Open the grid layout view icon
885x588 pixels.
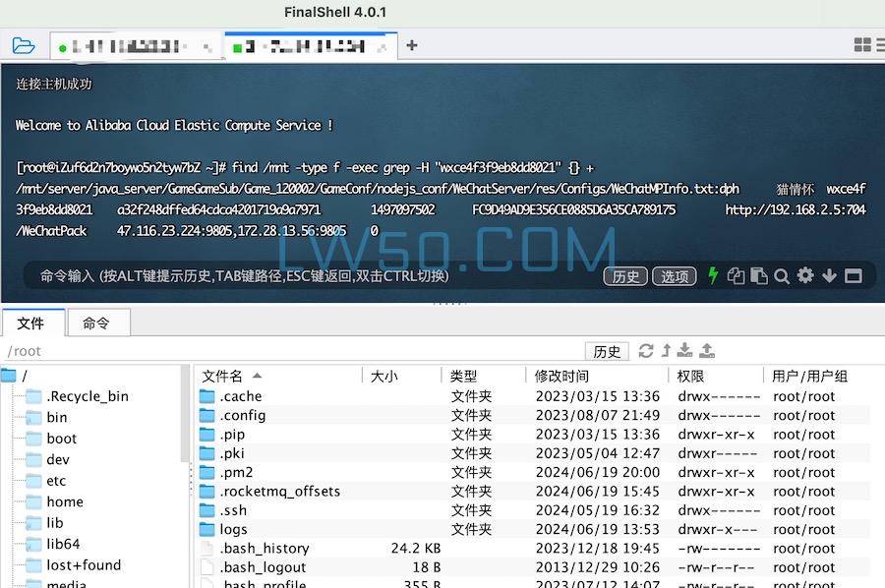862,44
